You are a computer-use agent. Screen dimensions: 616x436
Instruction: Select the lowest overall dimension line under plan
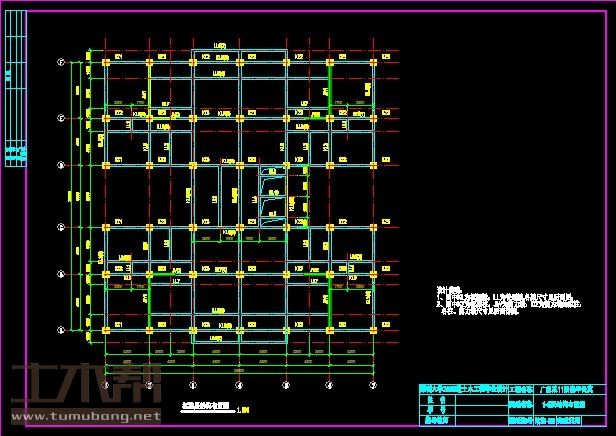[238, 369]
